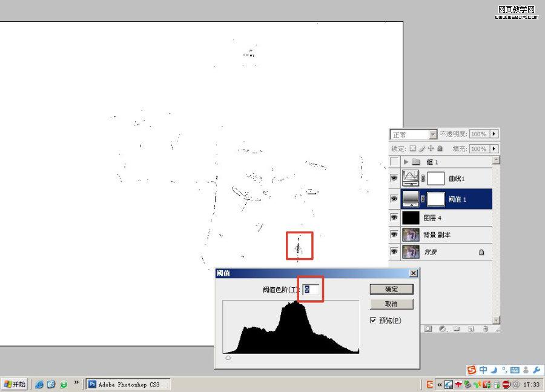Click the lock icon on 背景 layer
This screenshot has height=392, width=545.
click(x=481, y=252)
